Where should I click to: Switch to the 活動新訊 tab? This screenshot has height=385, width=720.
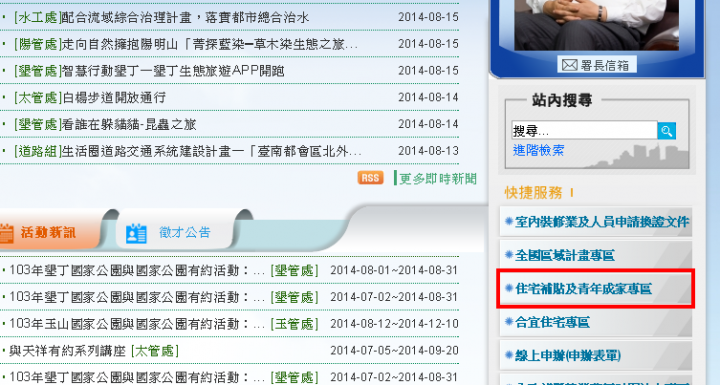pos(48,232)
